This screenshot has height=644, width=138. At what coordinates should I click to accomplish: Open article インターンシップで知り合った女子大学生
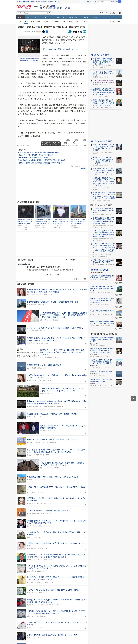tap(55, 328)
